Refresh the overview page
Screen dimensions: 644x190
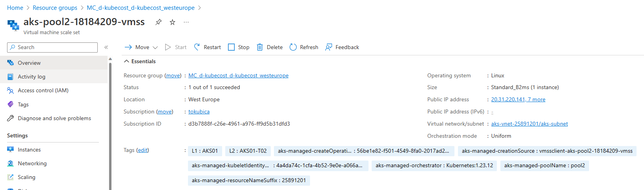304,47
